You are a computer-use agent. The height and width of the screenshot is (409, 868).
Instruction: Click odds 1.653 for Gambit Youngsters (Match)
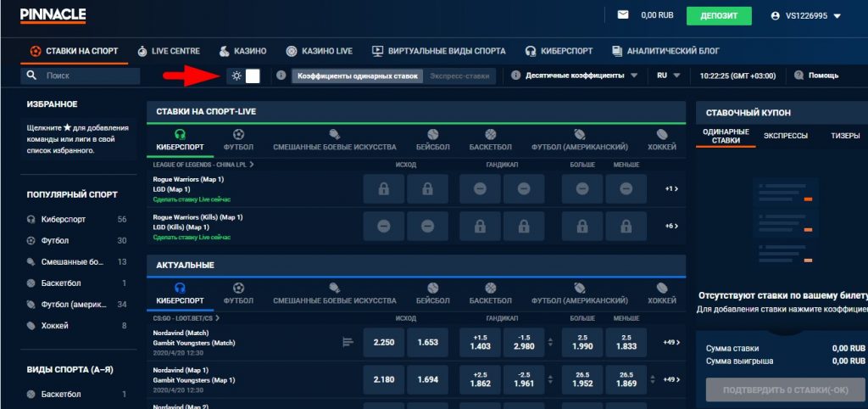427,343
